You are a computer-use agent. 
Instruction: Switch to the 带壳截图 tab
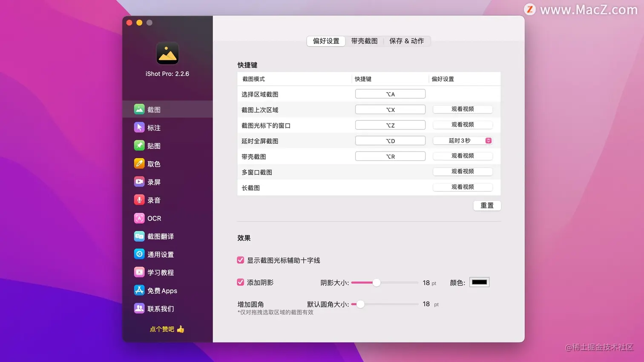[x=364, y=41]
